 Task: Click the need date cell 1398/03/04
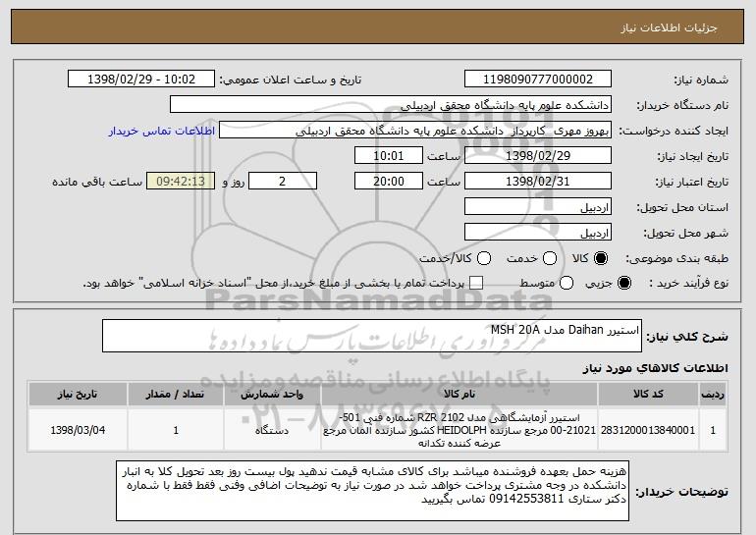(x=78, y=430)
